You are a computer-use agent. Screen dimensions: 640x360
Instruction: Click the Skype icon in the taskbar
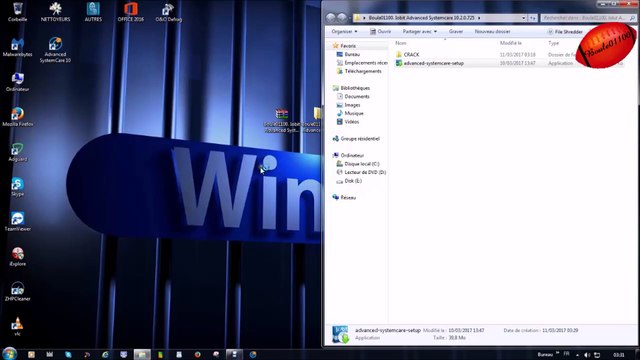pos(68,355)
